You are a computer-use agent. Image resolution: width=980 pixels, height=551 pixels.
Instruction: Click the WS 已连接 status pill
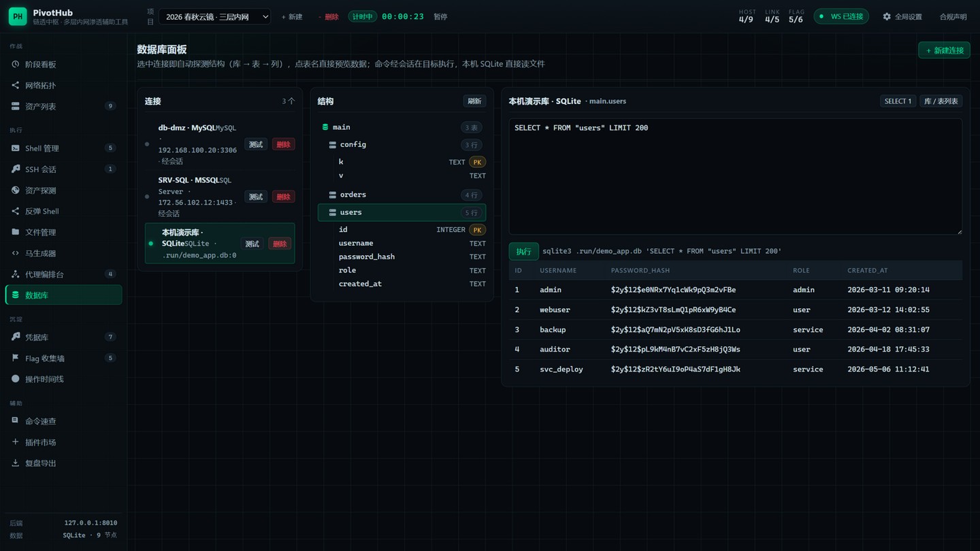[841, 16]
